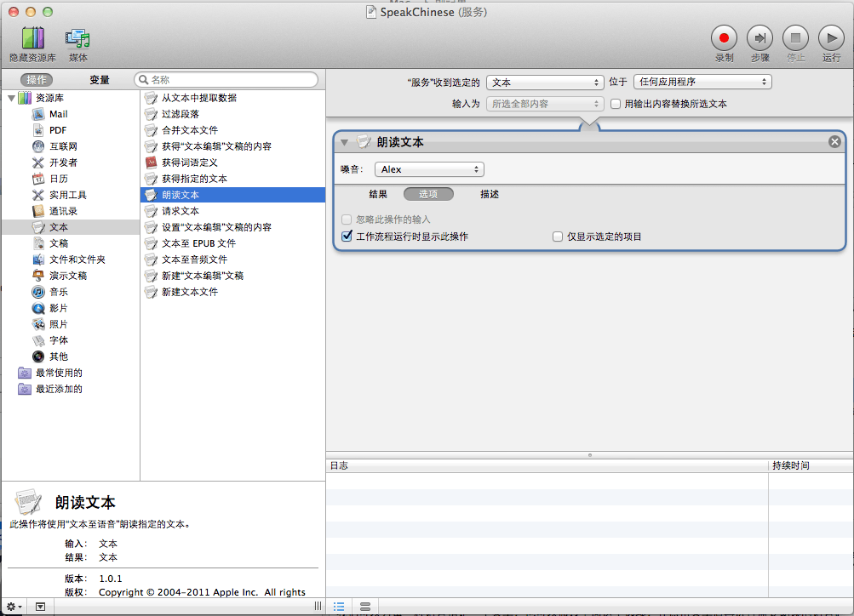
Task: Toggle the 用输出内容替换所选文本 checkbox
Action: pos(616,104)
